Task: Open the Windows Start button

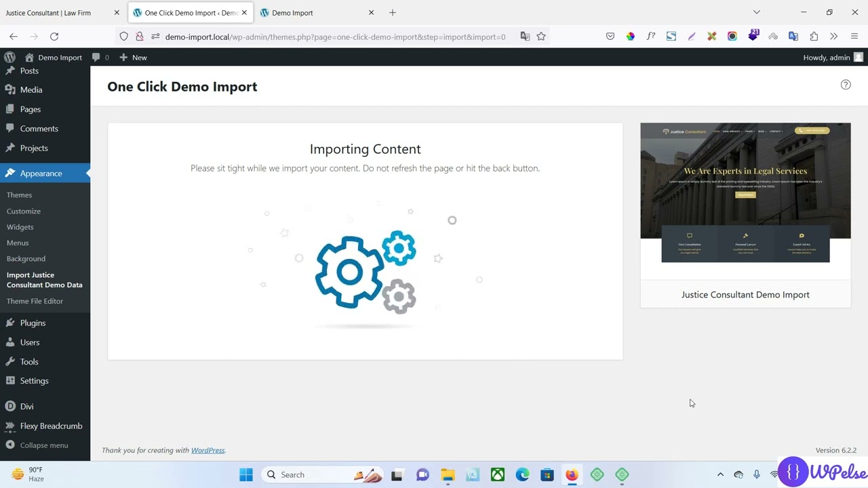Action: tap(246, 474)
